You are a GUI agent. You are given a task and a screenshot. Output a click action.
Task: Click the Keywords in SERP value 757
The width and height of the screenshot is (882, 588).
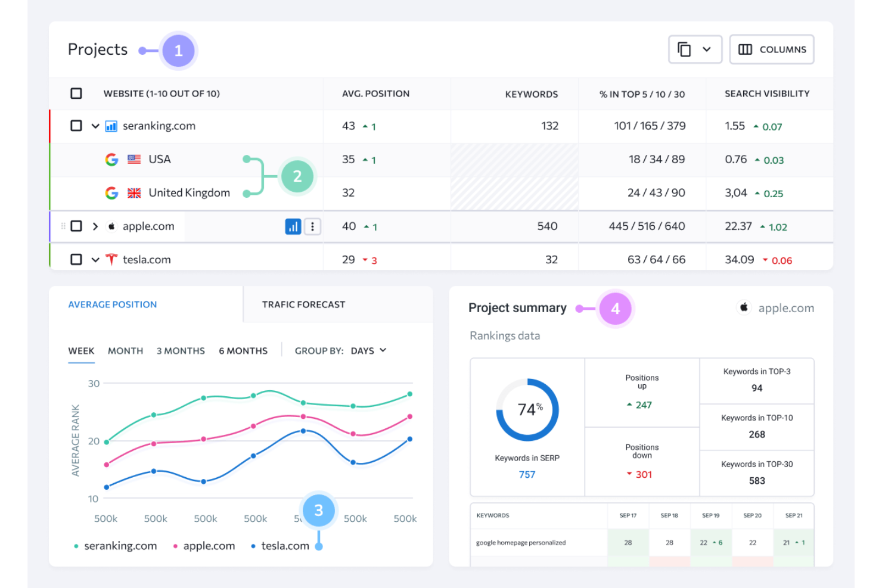[x=527, y=475]
